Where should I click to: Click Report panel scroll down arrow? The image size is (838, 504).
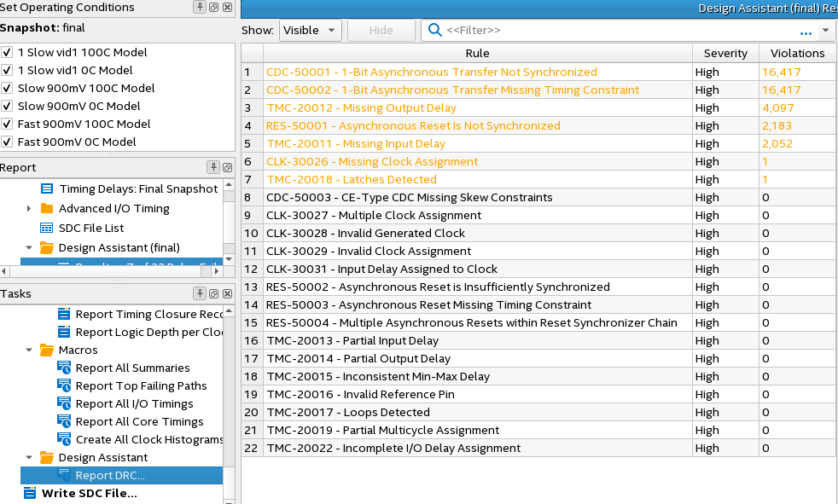229,259
